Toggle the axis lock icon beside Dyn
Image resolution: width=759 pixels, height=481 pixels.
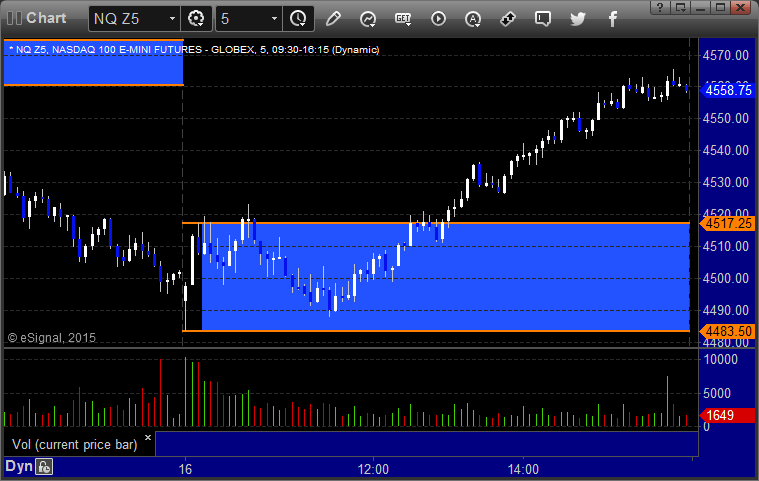pos(44,467)
